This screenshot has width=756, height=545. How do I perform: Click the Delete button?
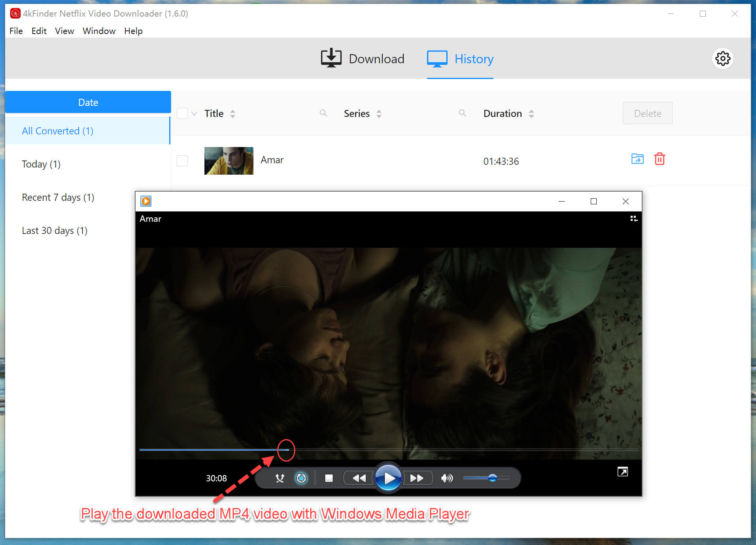[647, 113]
